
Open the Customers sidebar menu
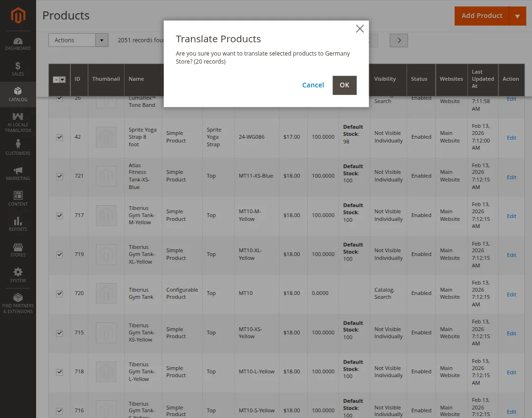coord(18,148)
